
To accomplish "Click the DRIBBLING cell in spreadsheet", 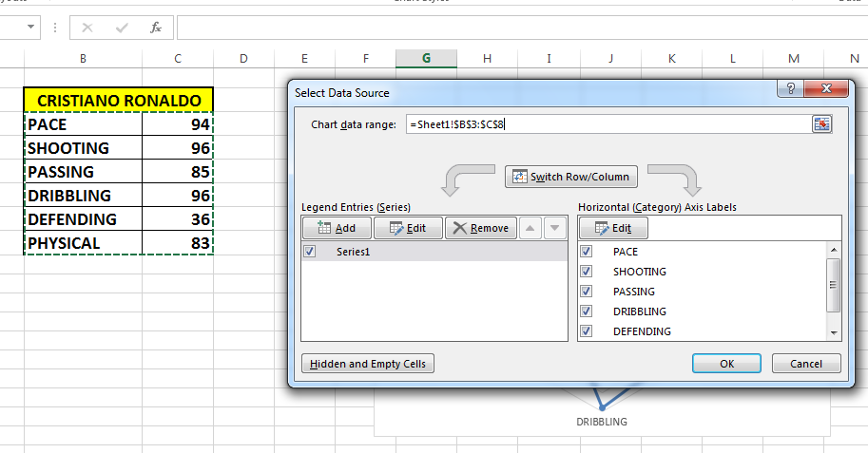I will pyautogui.click(x=83, y=196).
